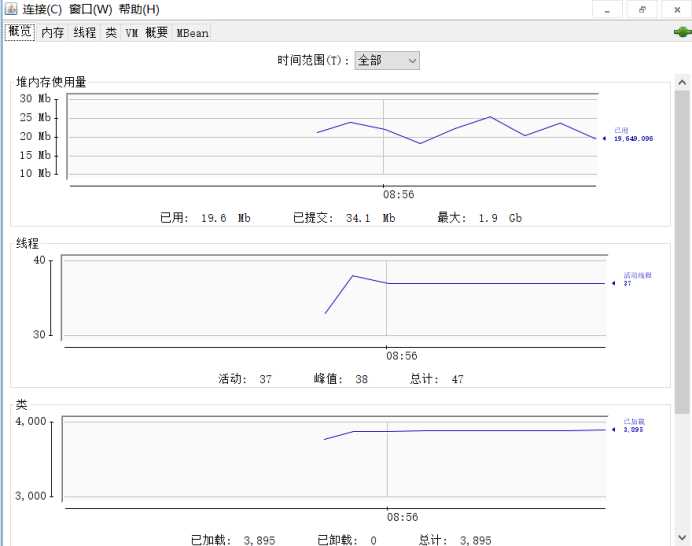Click the 总计: 47 text

coord(437,379)
